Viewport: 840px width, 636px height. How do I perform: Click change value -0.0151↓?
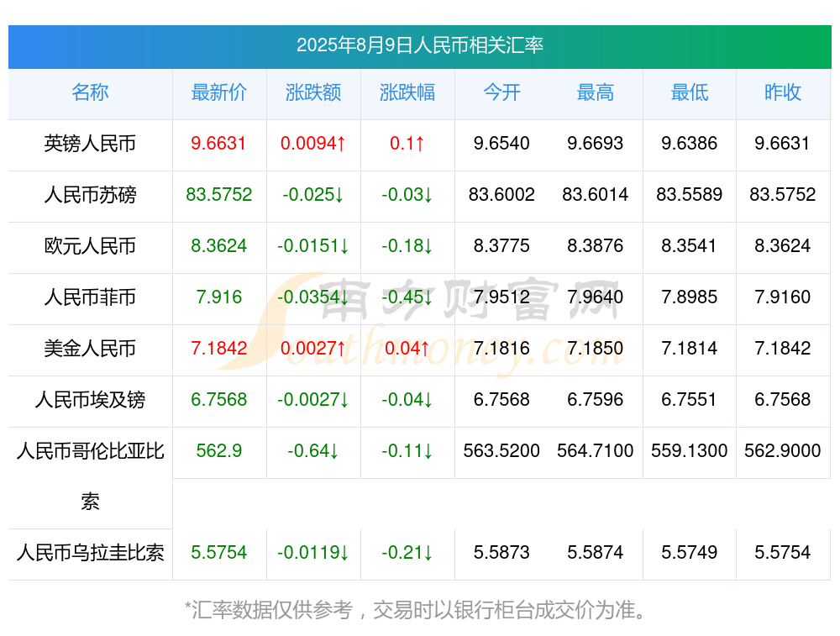(x=313, y=246)
